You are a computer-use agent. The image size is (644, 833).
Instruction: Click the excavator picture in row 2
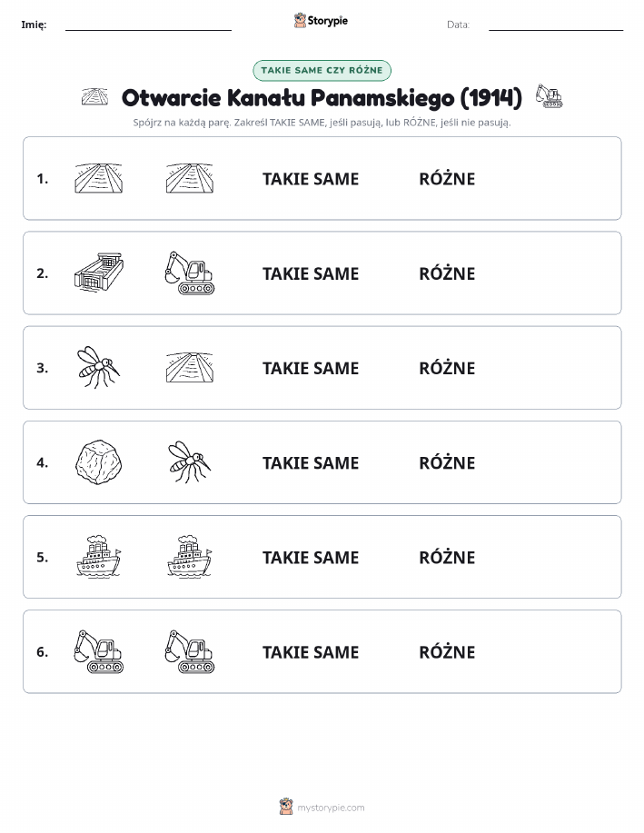click(x=190, y=273)
